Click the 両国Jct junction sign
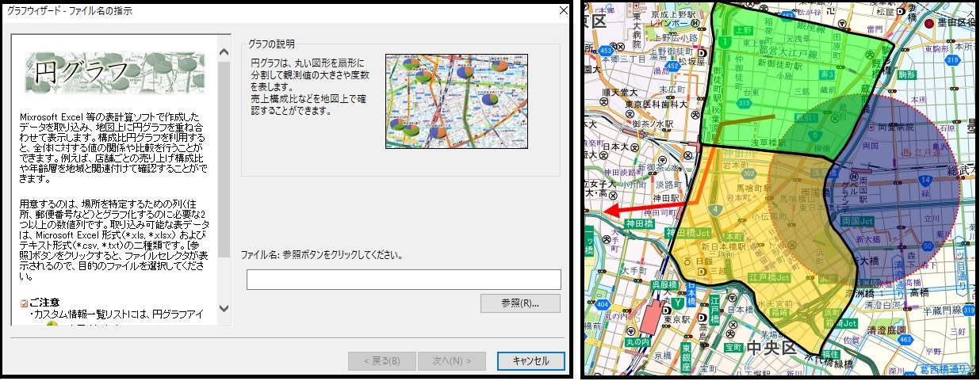The width and height of the screenshot is (980, 381). click(x=857, y=220)
